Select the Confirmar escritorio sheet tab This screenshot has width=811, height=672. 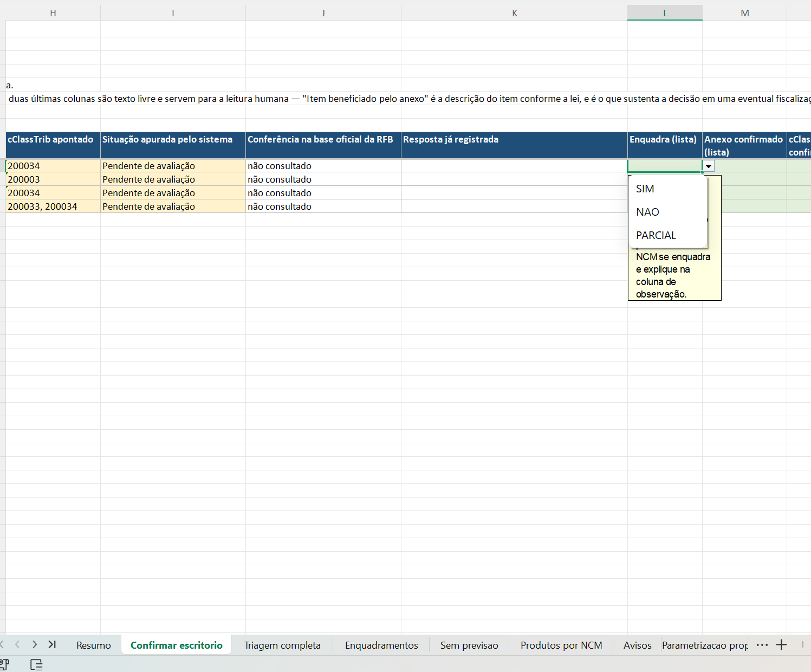[177, 645]
